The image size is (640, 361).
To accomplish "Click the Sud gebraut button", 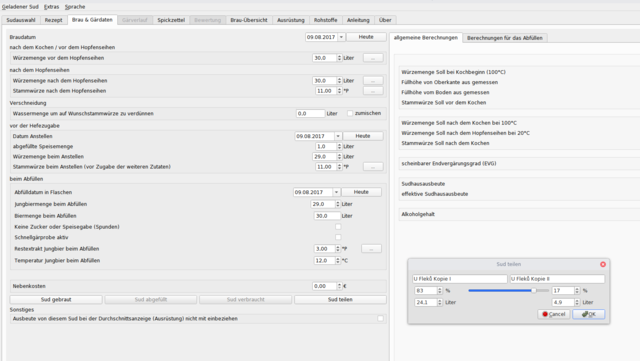I will pos(56,300).
